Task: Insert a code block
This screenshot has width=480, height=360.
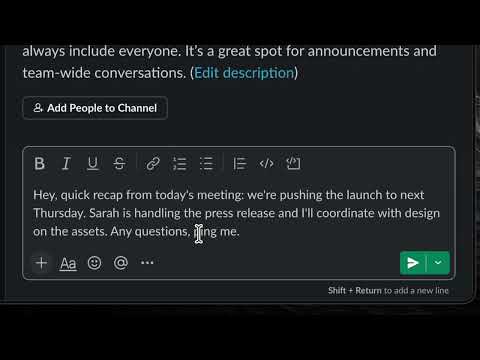Action: (x=293, y=164)
